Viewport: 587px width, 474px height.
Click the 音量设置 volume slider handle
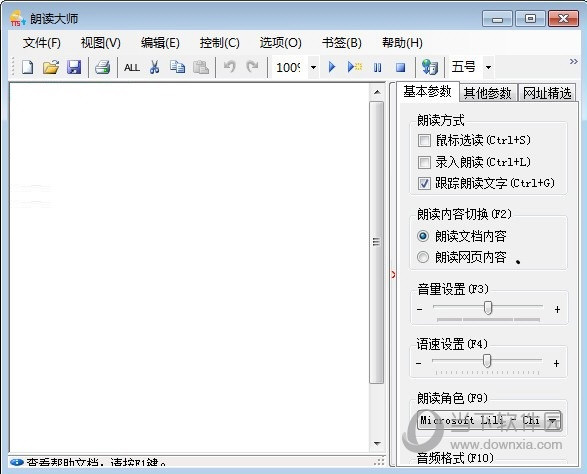(488, 308)
